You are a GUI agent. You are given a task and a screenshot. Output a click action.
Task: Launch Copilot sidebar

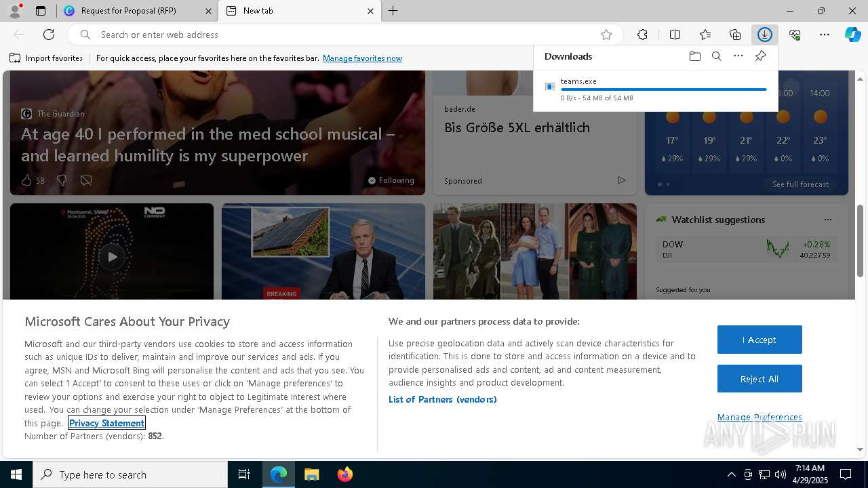(852, 35)
